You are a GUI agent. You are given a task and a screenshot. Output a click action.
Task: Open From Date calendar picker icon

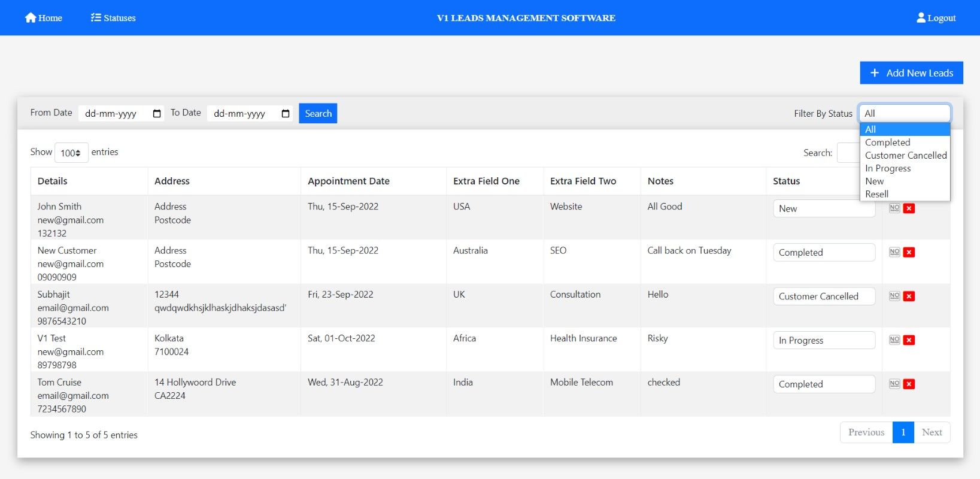coord(157,114)
